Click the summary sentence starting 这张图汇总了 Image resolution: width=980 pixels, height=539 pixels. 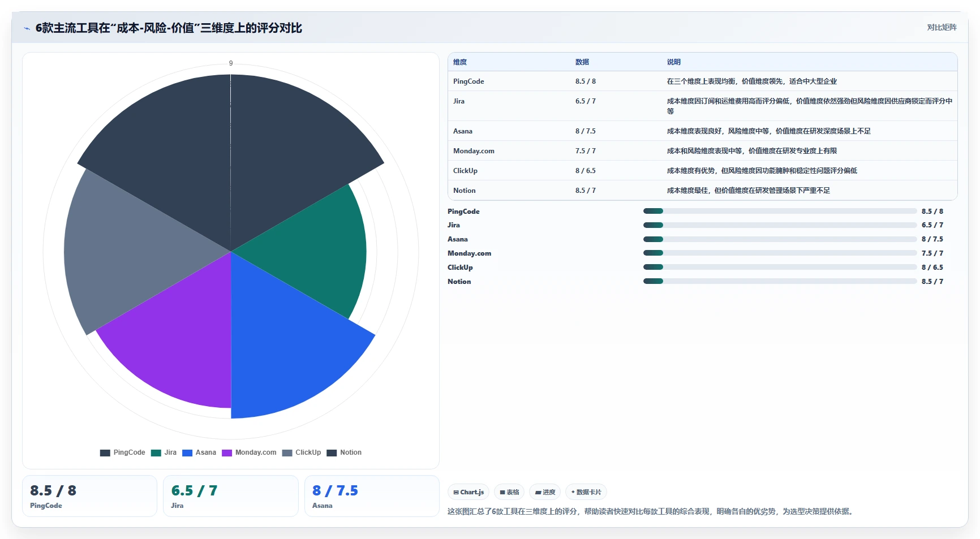(x=651, y=511)
